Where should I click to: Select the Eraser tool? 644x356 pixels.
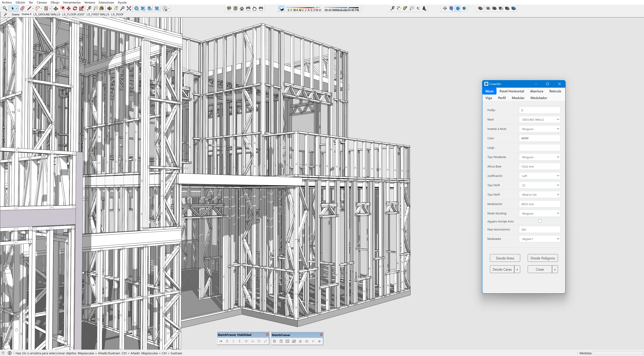point(22,9)
